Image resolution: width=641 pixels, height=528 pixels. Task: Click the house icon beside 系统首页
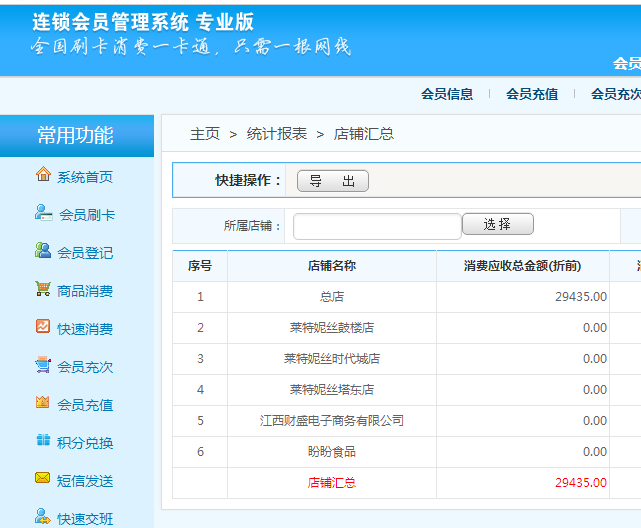pos(43,175)
